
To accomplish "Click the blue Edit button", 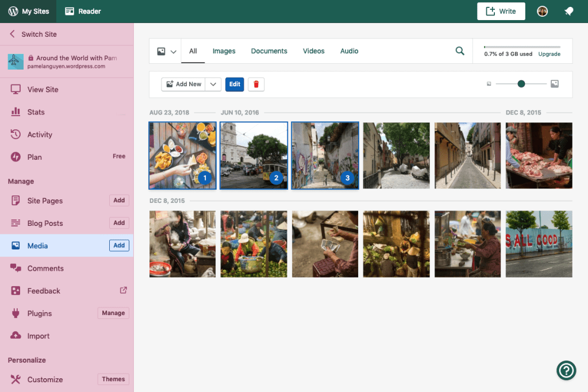I will [x=235, y=84].
